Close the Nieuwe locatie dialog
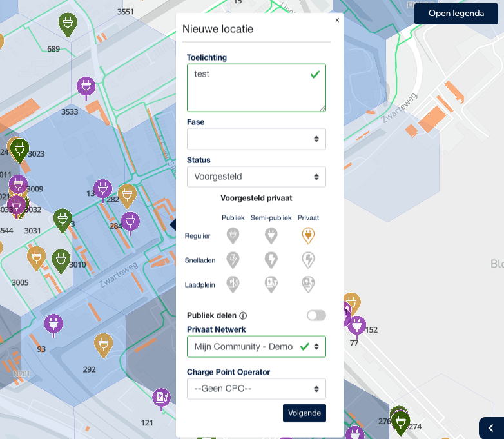Image resolution: width=504 pixels, height=439 pixels. (x=337, y=20)
